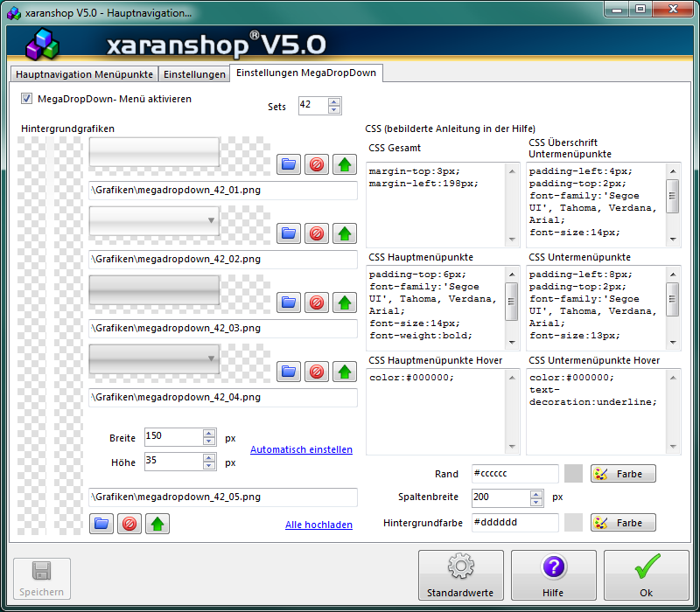This screenshot has width=700, height=612.
Task: Click into the Hintergrundfarbe #dddddd field
Action: point(514,523)
